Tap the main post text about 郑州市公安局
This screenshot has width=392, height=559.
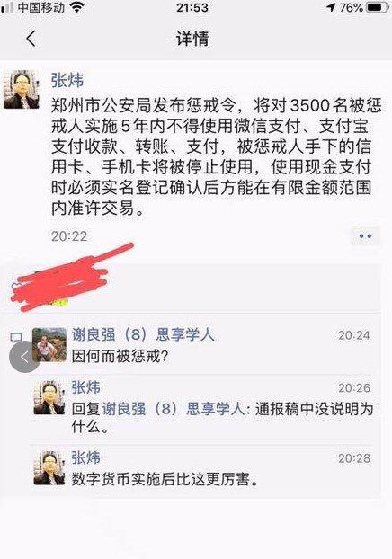[216, 156]
